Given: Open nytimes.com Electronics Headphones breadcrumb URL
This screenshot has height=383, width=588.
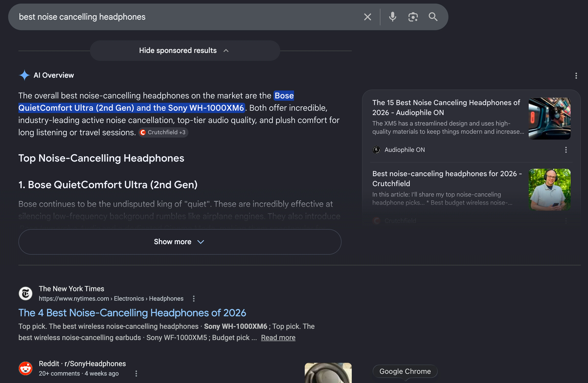Looking at the screenshot, I should tap(111, 298).
